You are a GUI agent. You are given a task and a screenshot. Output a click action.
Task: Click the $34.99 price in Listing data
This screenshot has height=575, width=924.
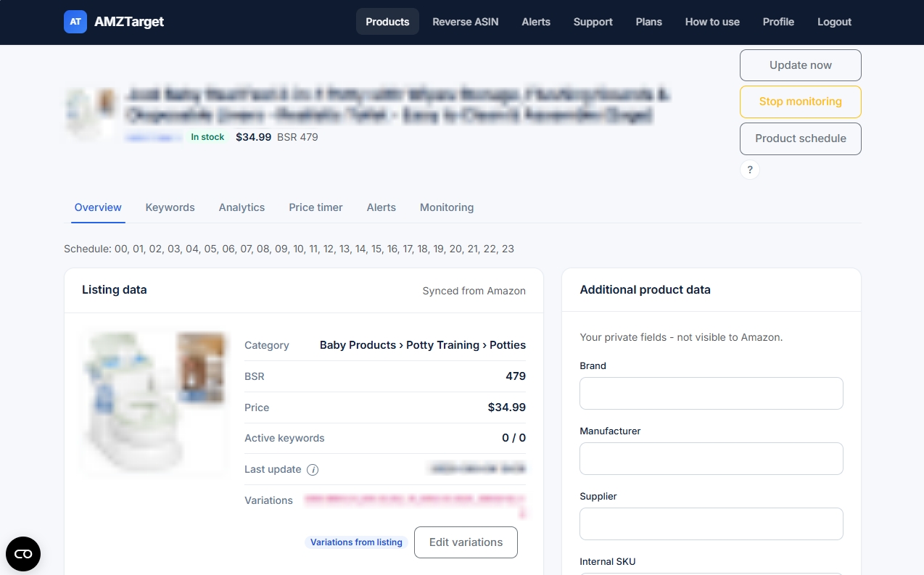(x=507, y=408)
